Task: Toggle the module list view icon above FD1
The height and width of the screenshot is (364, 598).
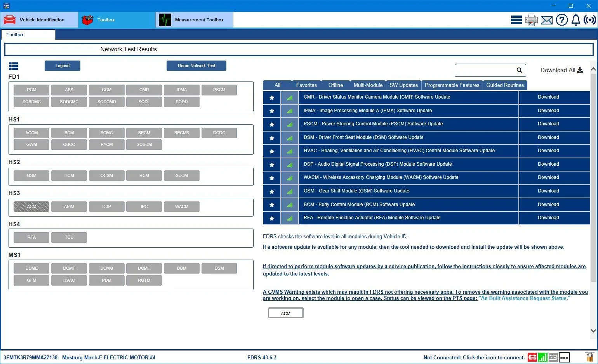Action: pyautogui.click(x=13, y=66)
